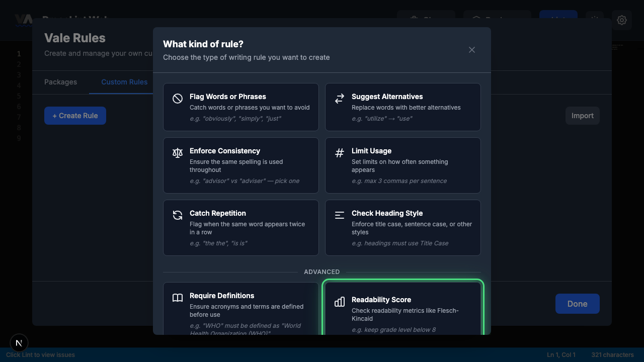The width and height of the screenshot is (644, 362).
Task: Open the settings gear in the top bar
Action: 622,20
